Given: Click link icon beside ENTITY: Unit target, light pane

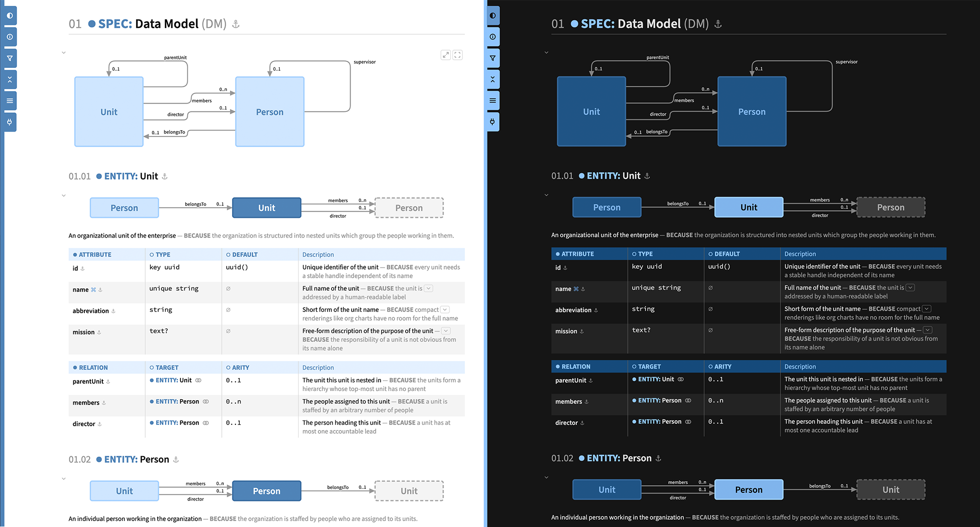Looking at the screenshot, I should click(198, 380).
